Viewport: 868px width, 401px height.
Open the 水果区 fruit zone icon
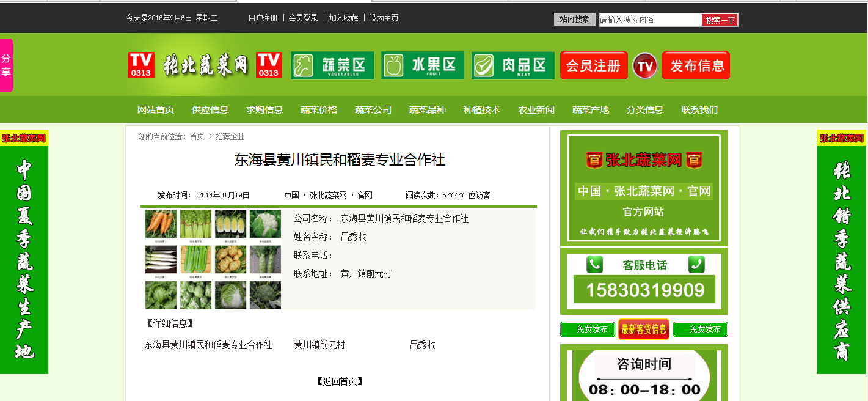tap(423, 65)
